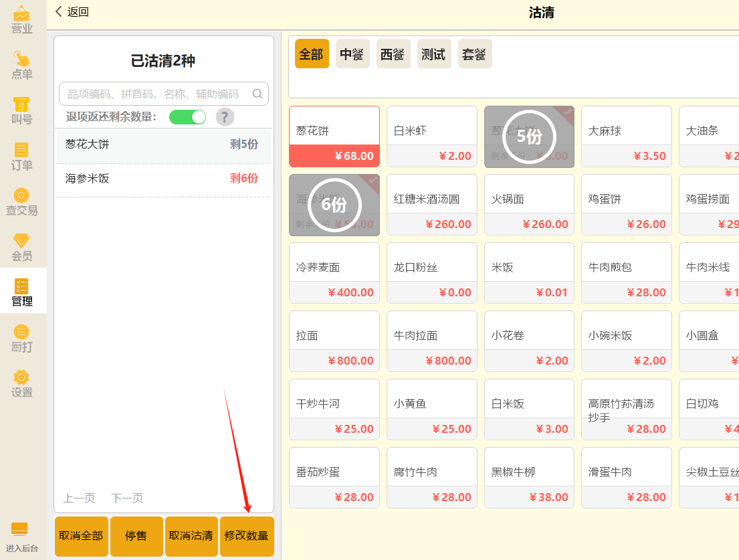Click the search magnifier icon

(x=257, y=94)
